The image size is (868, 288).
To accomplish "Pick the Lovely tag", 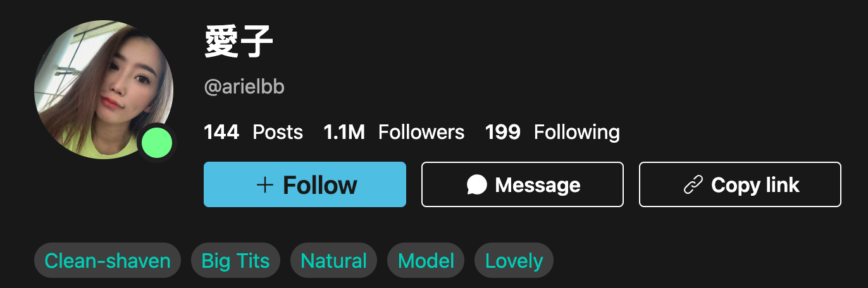I will tap(514, 260).
